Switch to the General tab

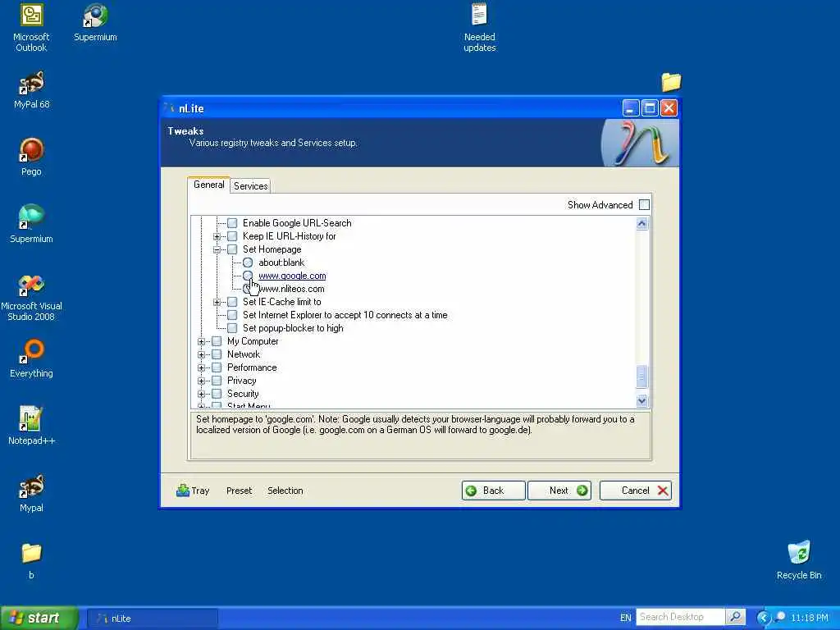tap(209, 185)
